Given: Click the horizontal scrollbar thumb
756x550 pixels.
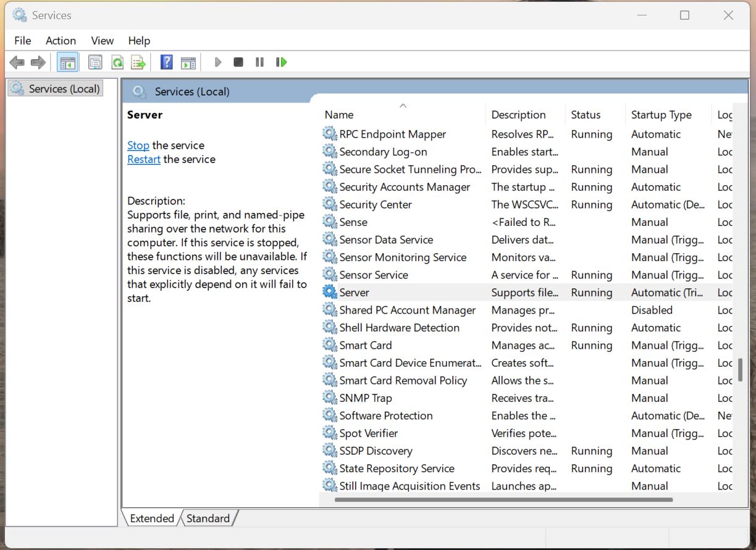Looking at the screenshot, I should pos(503,499).
